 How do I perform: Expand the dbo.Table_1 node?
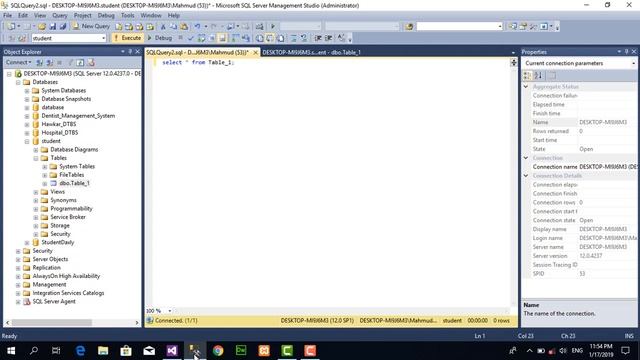[x=45, y=183]
